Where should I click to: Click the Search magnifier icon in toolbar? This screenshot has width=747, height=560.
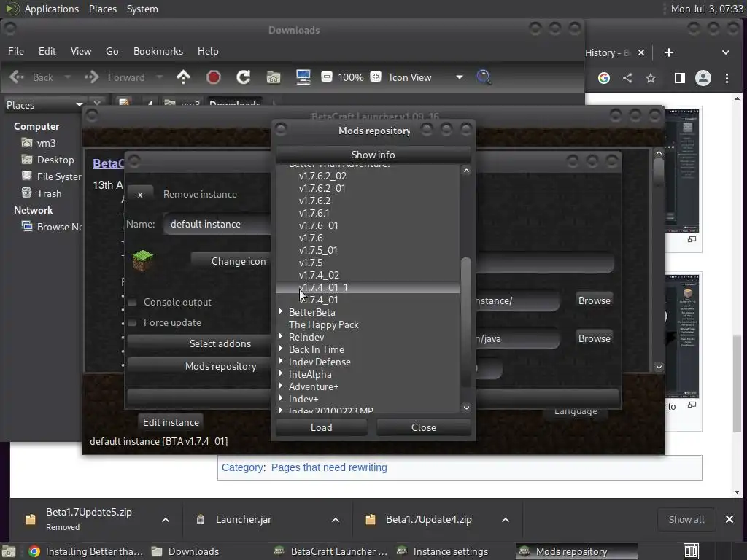[x=484, y=77]
